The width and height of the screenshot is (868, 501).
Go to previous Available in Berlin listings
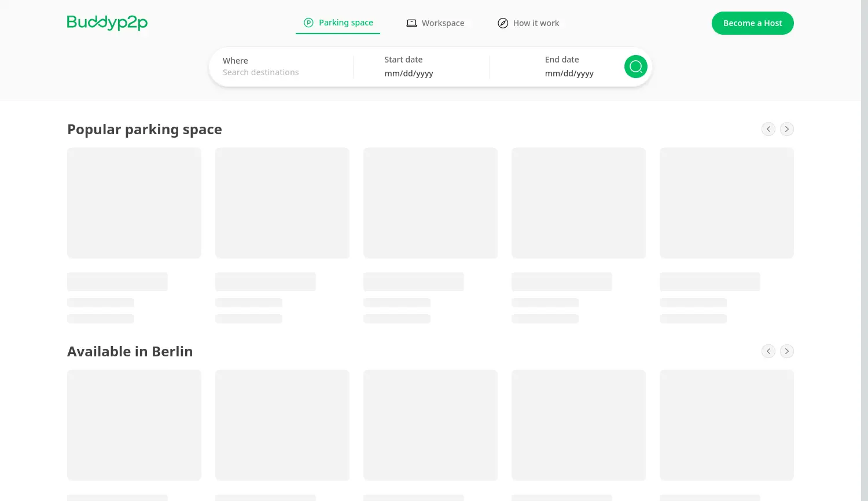[x=768, y=351]
